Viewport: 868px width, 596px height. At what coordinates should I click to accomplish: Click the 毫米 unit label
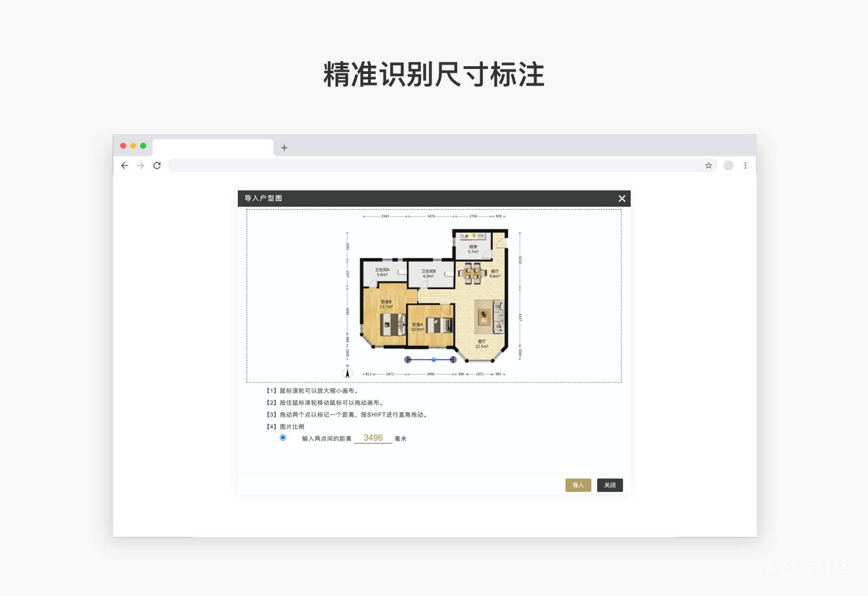pos(401,439)
